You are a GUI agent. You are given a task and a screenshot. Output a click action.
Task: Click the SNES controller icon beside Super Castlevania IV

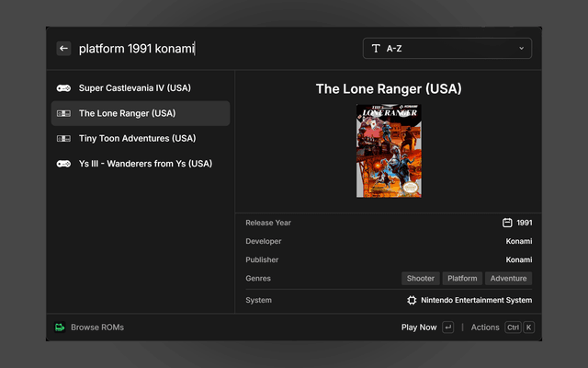pos(63,88)
